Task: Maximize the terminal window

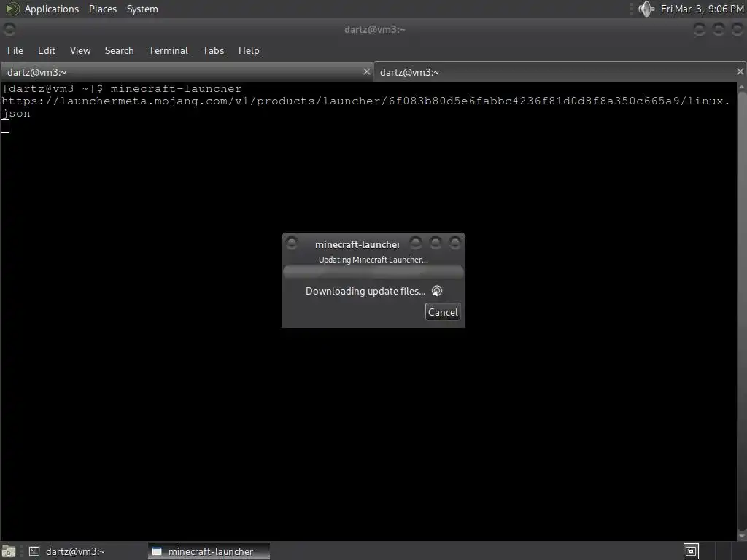Action: click(x=719, y=29)
